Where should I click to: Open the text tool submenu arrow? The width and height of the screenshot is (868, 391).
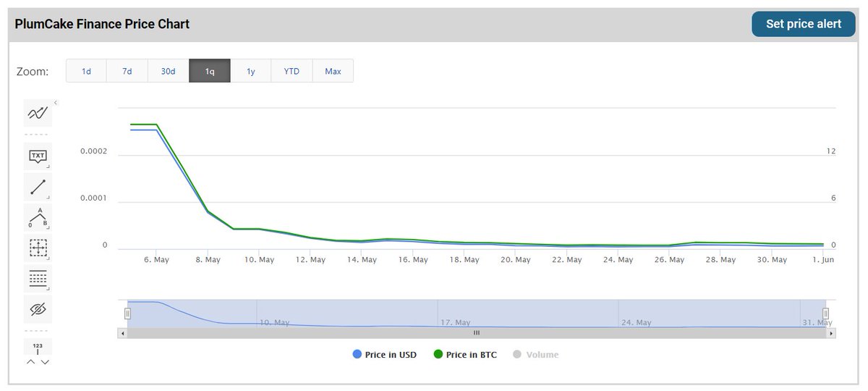pyautogui.click(x=48, y=167)
